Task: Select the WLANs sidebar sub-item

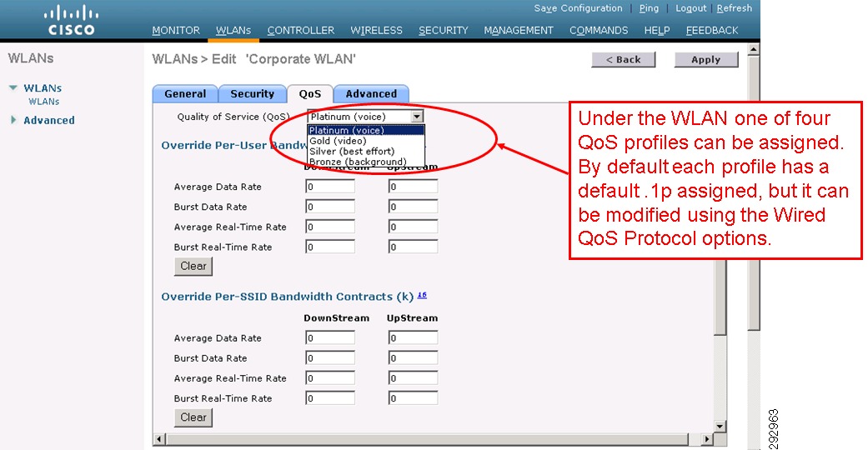Action: coord(43,102)
